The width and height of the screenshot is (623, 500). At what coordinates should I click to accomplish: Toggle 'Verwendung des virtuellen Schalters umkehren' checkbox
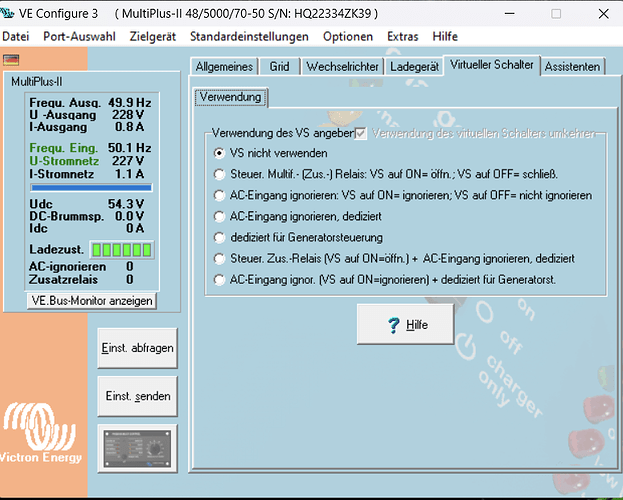tap(360, 133)
